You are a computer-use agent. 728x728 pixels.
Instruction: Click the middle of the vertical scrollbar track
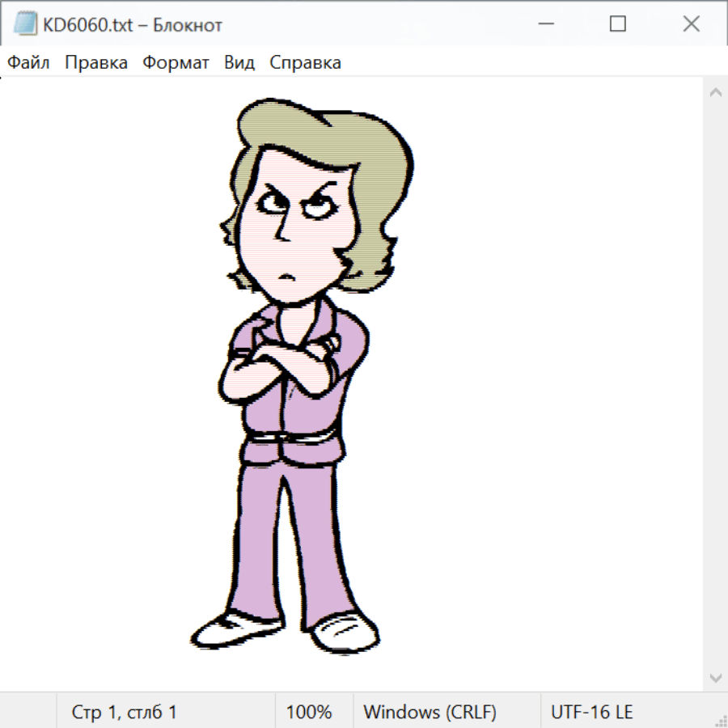point(715,384)
